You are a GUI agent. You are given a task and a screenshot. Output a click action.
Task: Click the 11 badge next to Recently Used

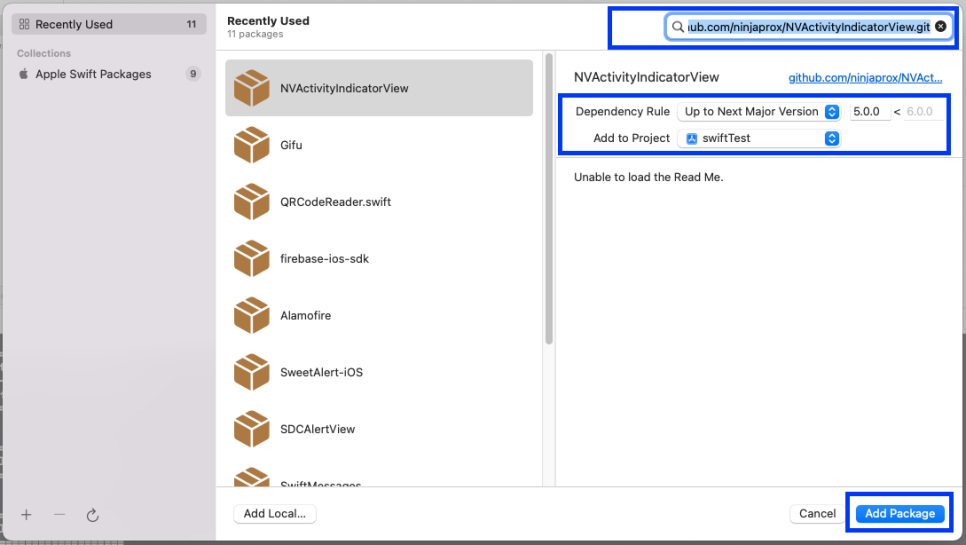pyautogui.click(x=192, y=24)
